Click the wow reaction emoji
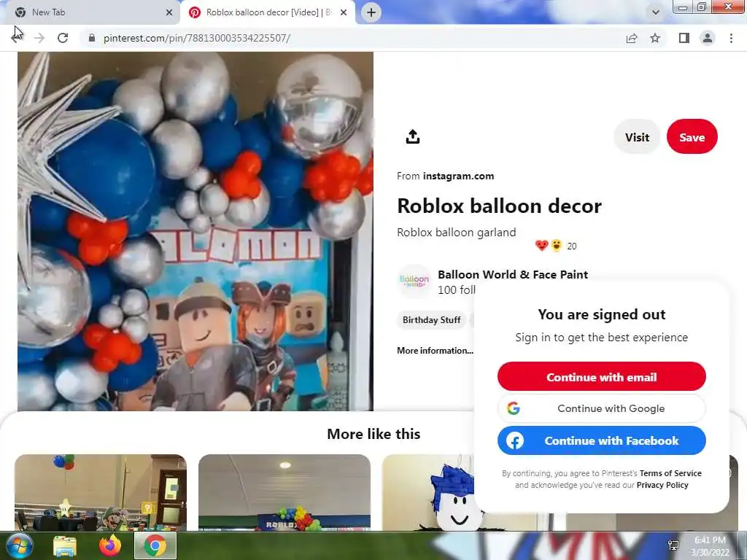 coord(556,246)
